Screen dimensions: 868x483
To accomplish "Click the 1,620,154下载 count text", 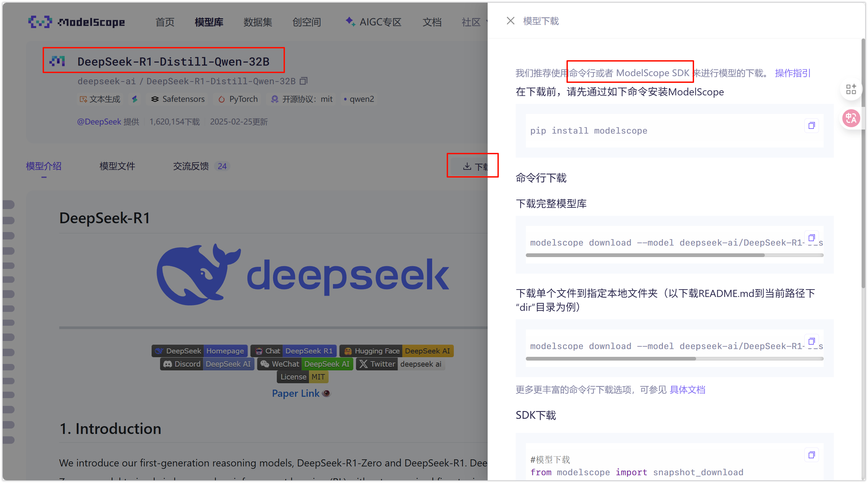I will point(175,122).
